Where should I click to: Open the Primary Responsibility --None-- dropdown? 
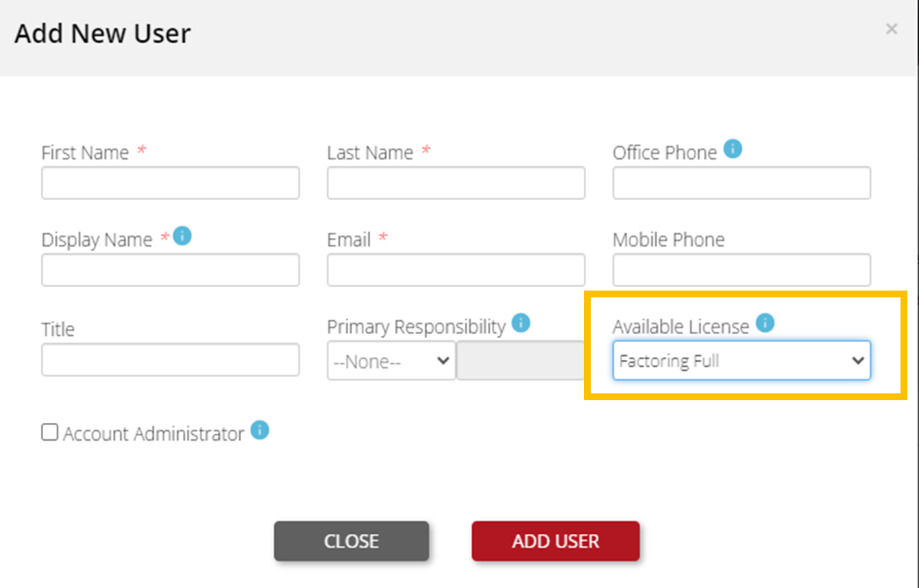coord(391,360)
